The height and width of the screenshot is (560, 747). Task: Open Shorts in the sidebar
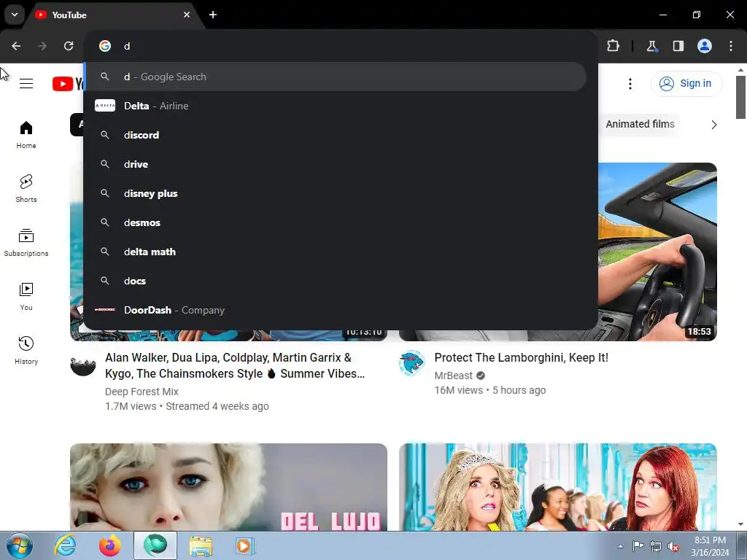click(26, 189)
